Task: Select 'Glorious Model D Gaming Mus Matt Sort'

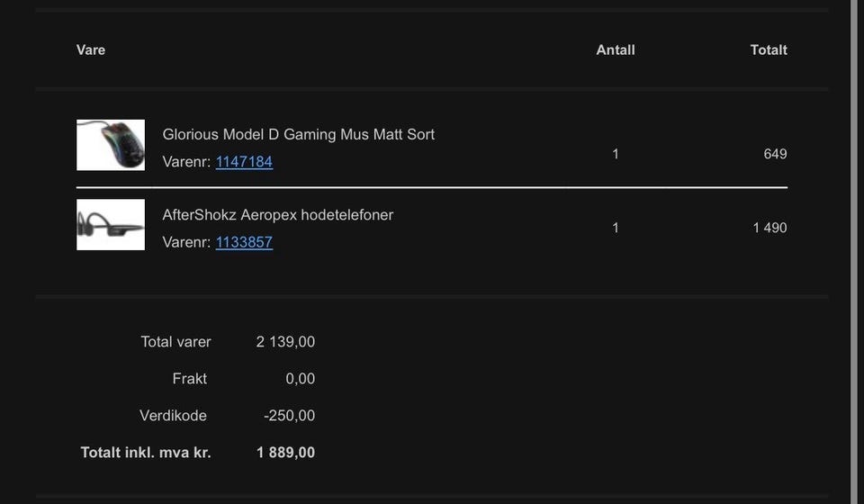Action: click(299, 134)
